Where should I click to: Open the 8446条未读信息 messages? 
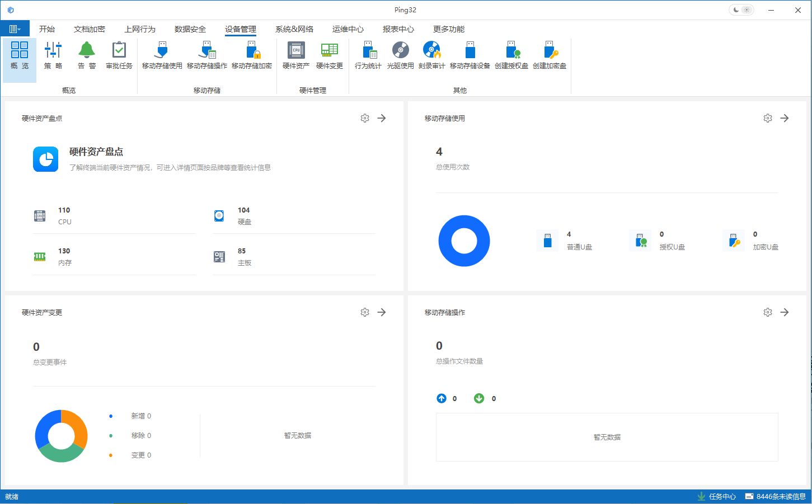tap(775, 496)
